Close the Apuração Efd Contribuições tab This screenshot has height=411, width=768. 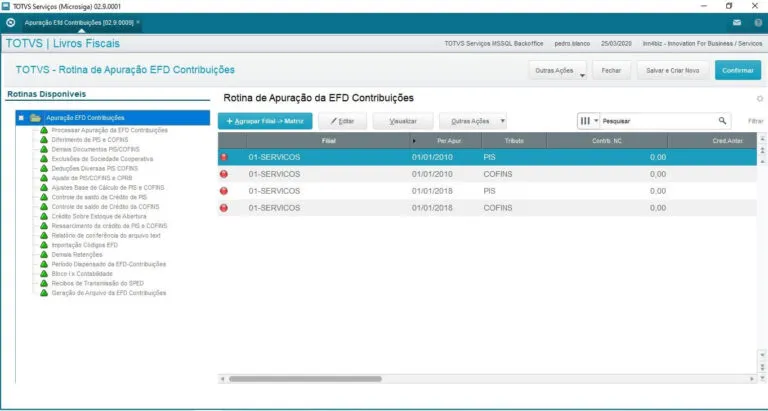pos(138,22)
